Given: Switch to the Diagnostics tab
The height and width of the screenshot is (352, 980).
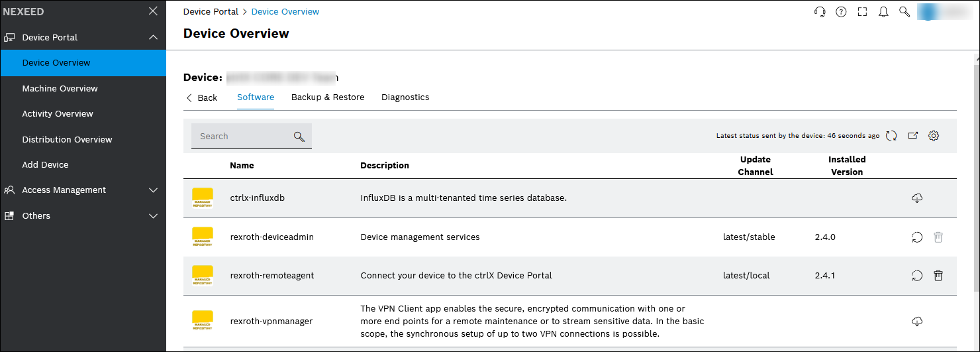Looking at the screenshot, I should [x=405, y=97].
